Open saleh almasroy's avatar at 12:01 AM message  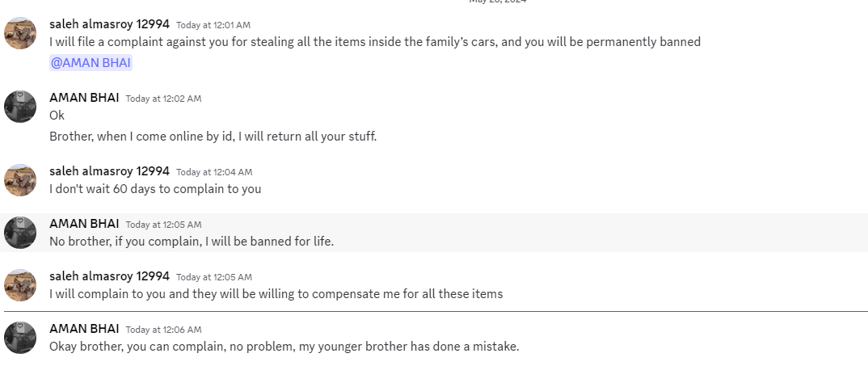(20, 33)
